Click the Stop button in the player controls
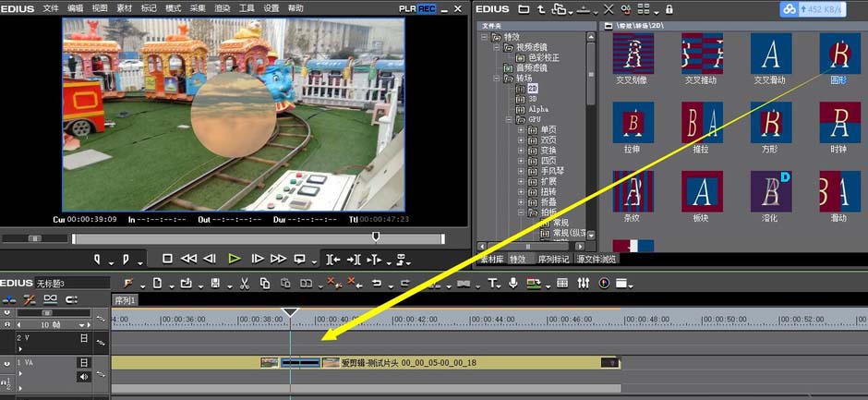This screenshot has width=868, height=400. point(167,259)
